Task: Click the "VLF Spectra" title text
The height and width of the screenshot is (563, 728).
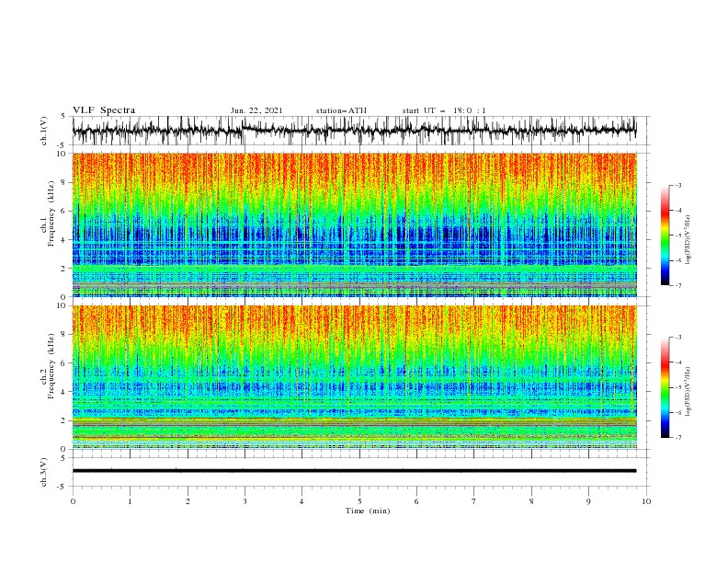Action: click(x=104, y=110)
